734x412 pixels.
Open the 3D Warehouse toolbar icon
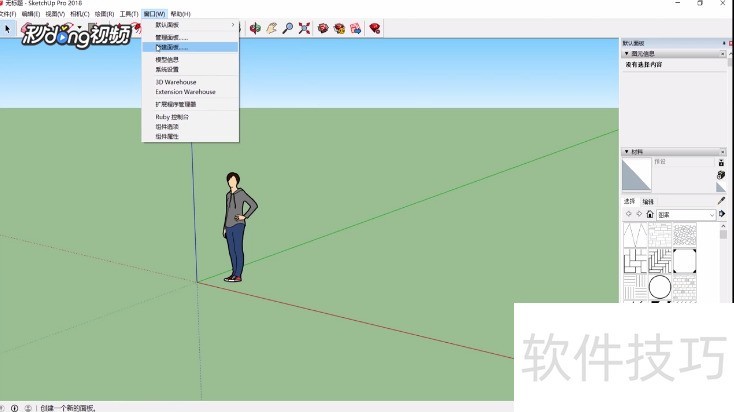tap(323, 29)
